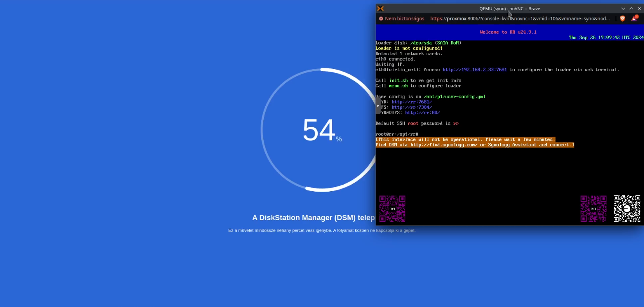This screenshot has height=307, width=644.
Task: Maximize the QEMU noVNC window
Action: 631,9
